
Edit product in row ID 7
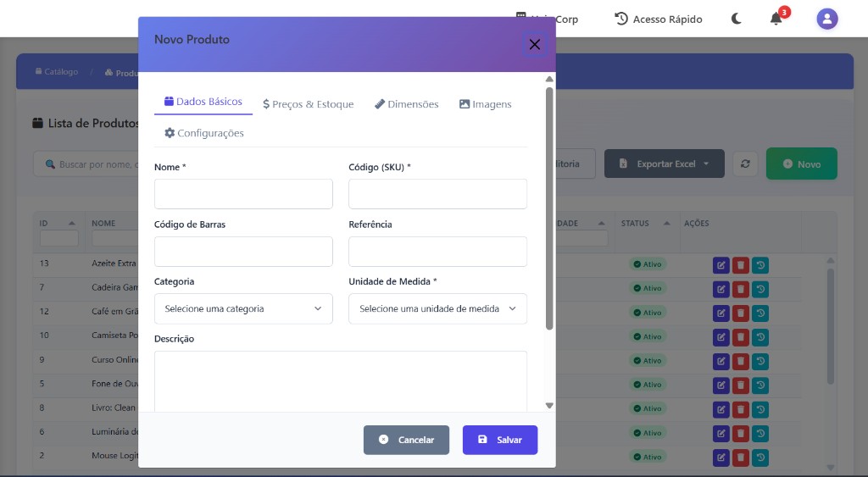[x=721, y=289]
